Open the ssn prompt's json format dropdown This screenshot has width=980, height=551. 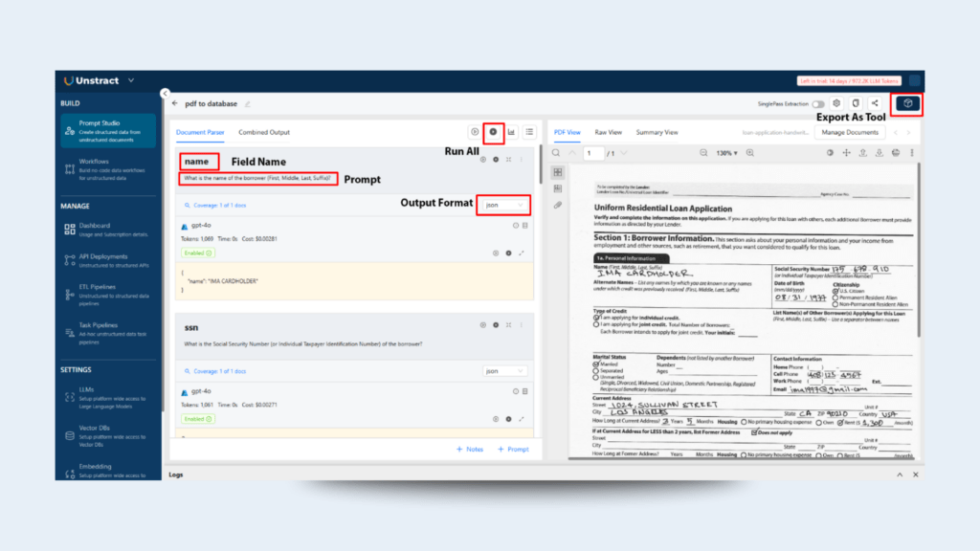504,370
